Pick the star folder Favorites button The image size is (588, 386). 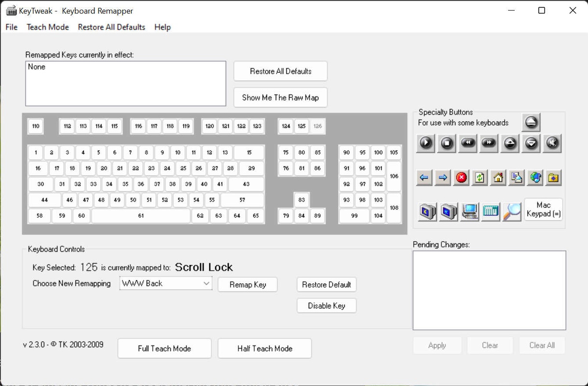point(554,178)
